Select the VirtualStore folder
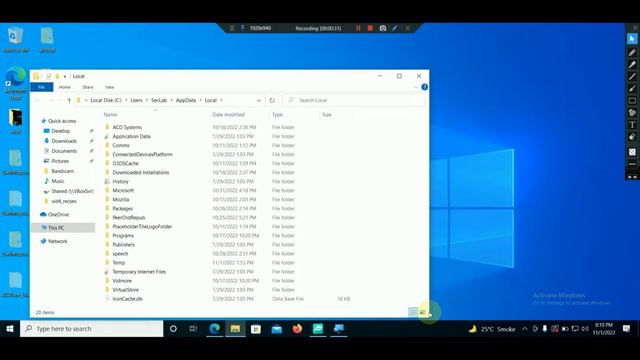The image size is (640, 360). (125, 290)
